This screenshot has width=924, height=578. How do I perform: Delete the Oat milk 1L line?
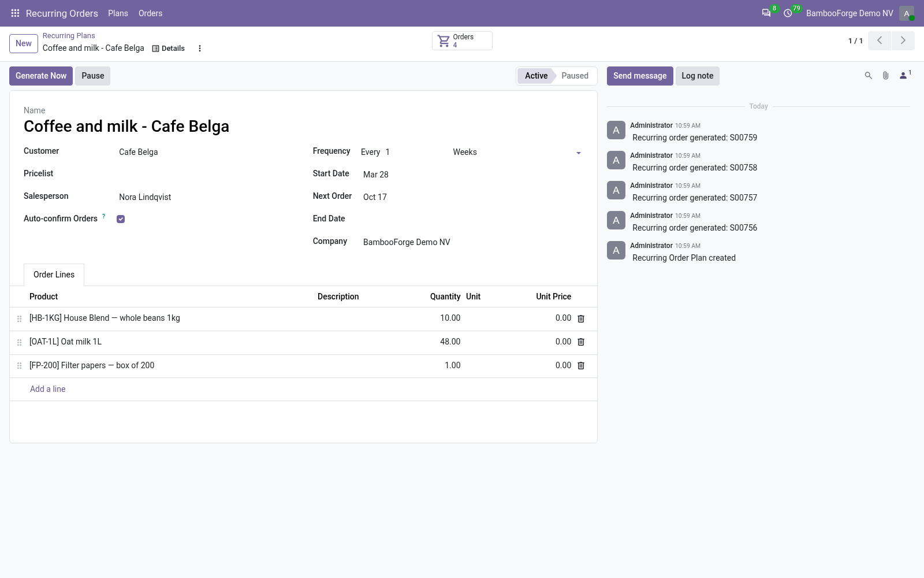click(x=581, y=342)
